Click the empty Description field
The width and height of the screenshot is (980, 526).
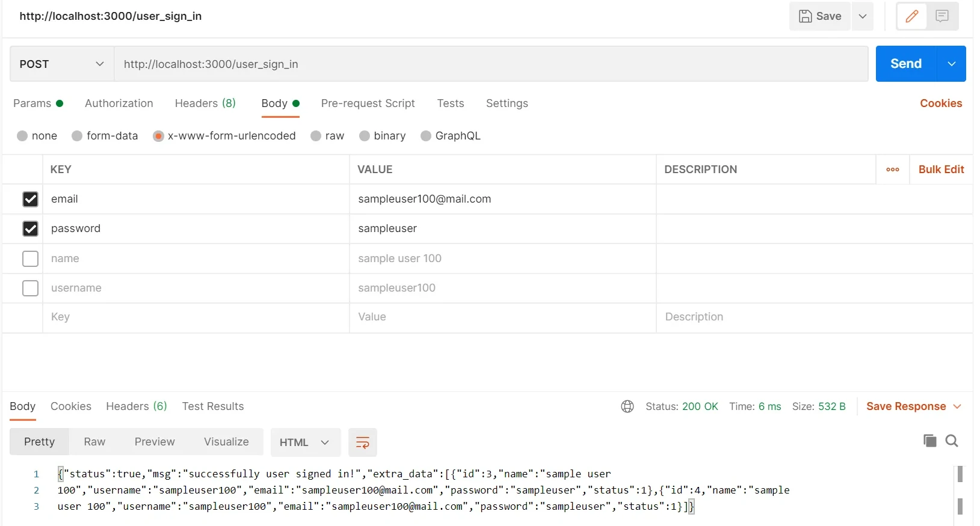[815, 317]
